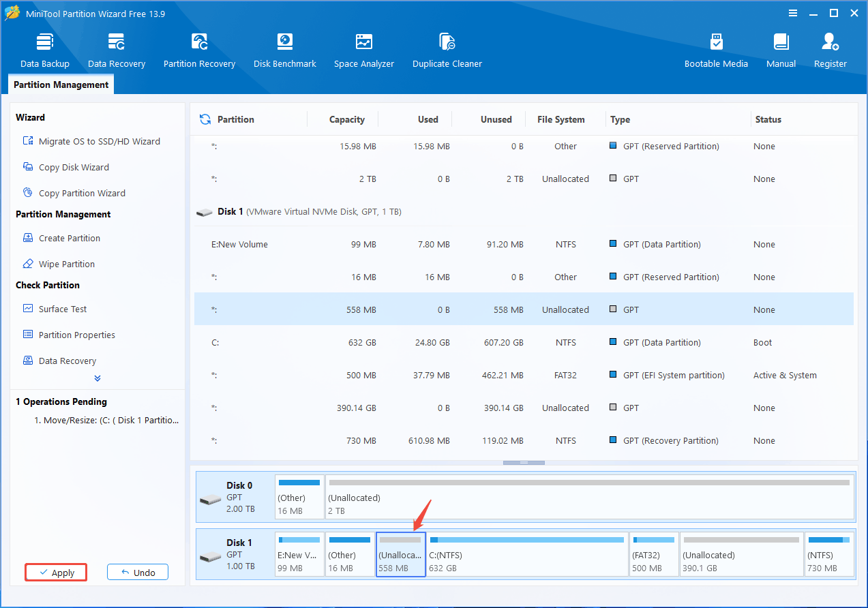Open the hamburger menu in title bar
This screenshot has width=868, height=608.
(x=793, y=13)
